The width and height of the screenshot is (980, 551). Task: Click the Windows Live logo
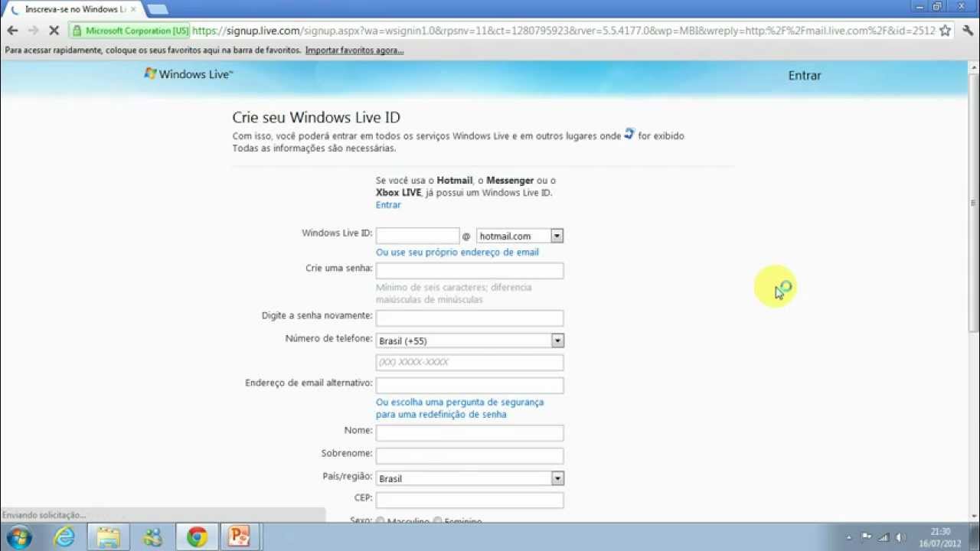(188, 74)
